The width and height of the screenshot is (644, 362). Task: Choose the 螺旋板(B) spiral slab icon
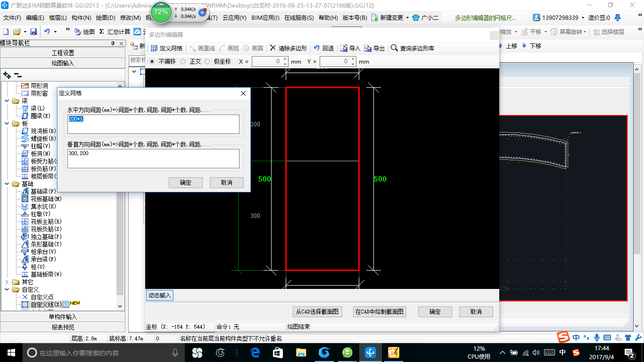[25, 139]
